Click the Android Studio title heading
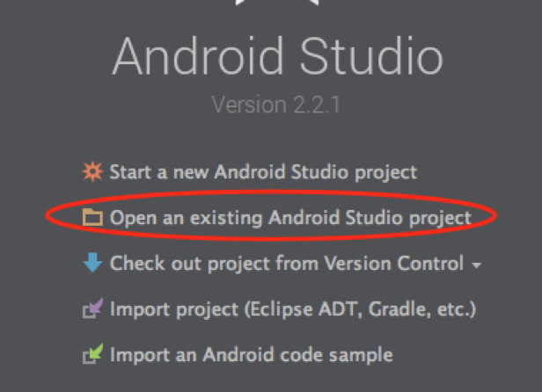The image size is (542, 392). [277, 56]
